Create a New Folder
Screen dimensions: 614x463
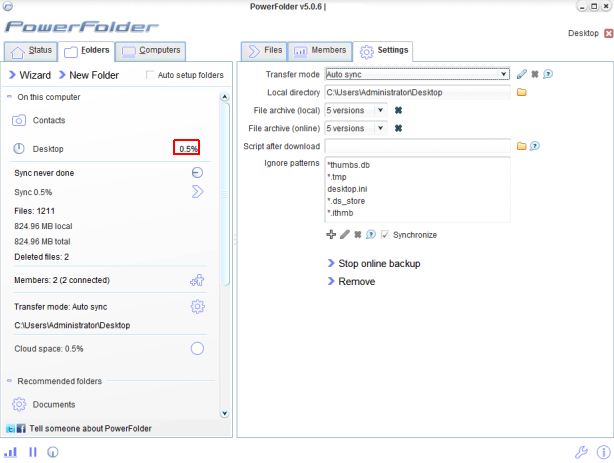click(x=89, y=75)
